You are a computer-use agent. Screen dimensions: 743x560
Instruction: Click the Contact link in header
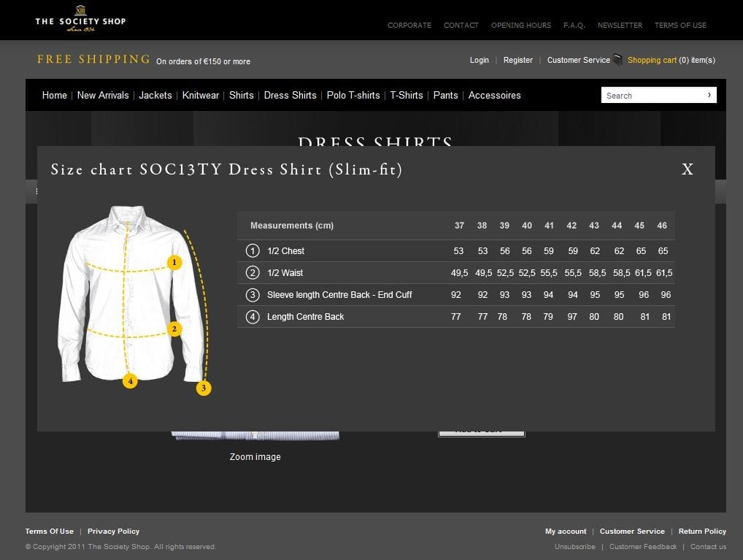(461, 25)
